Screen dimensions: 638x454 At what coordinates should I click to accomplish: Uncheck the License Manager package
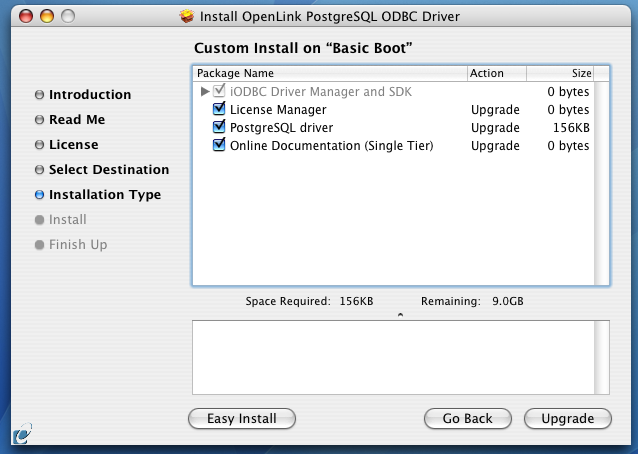(219, 109)
